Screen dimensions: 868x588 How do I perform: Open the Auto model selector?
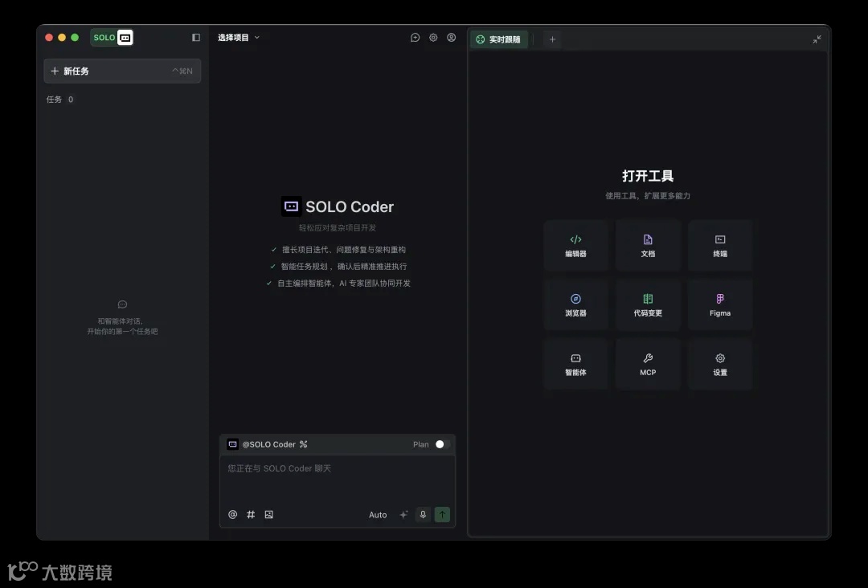(x=378, y=514)
